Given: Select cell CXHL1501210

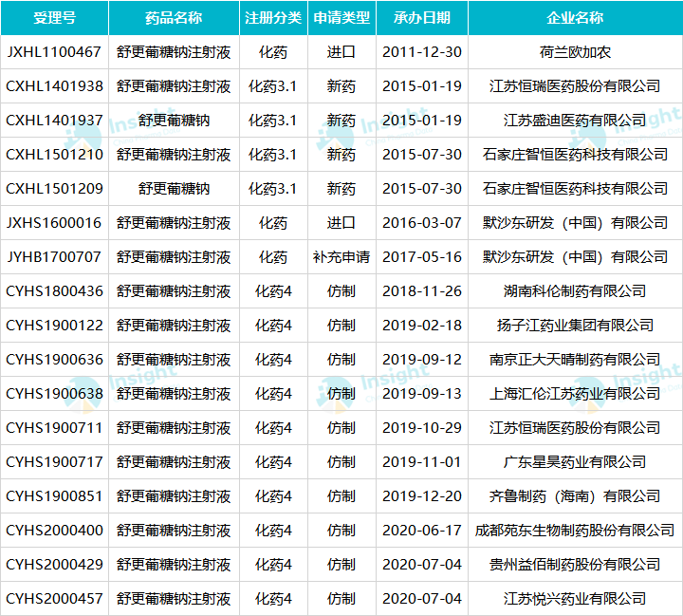Looking at the screenshot, I should [x=54, y=155].
